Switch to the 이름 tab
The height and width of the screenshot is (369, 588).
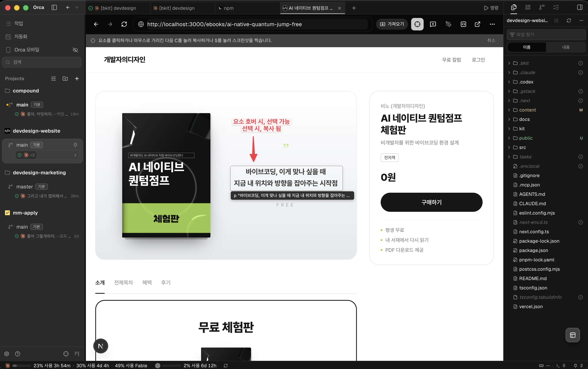point(527,47)
